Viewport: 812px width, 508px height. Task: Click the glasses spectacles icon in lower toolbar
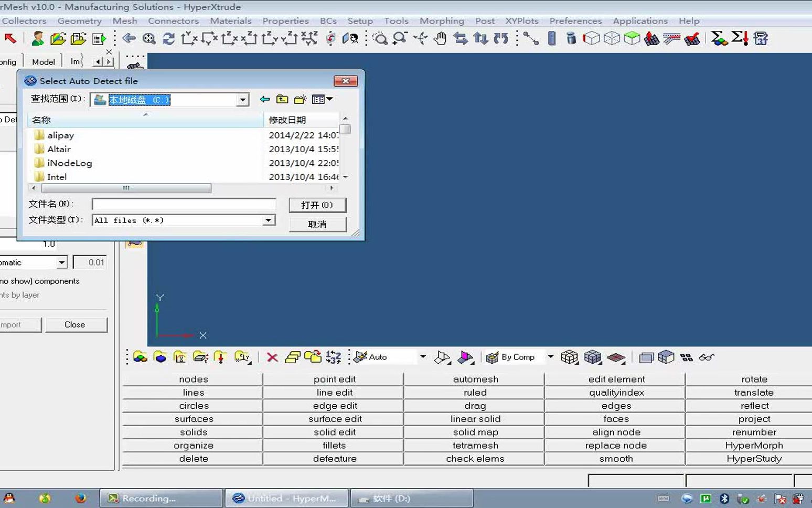707,357
